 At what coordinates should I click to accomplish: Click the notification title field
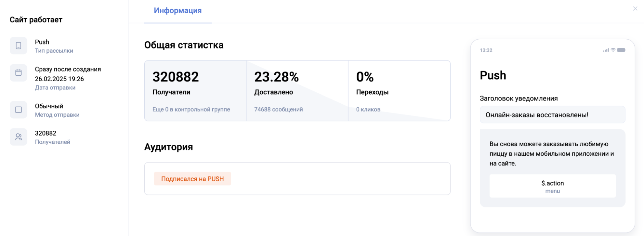552,115
